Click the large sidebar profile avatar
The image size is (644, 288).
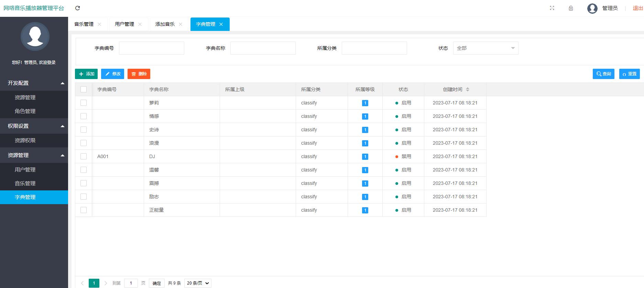35,36
